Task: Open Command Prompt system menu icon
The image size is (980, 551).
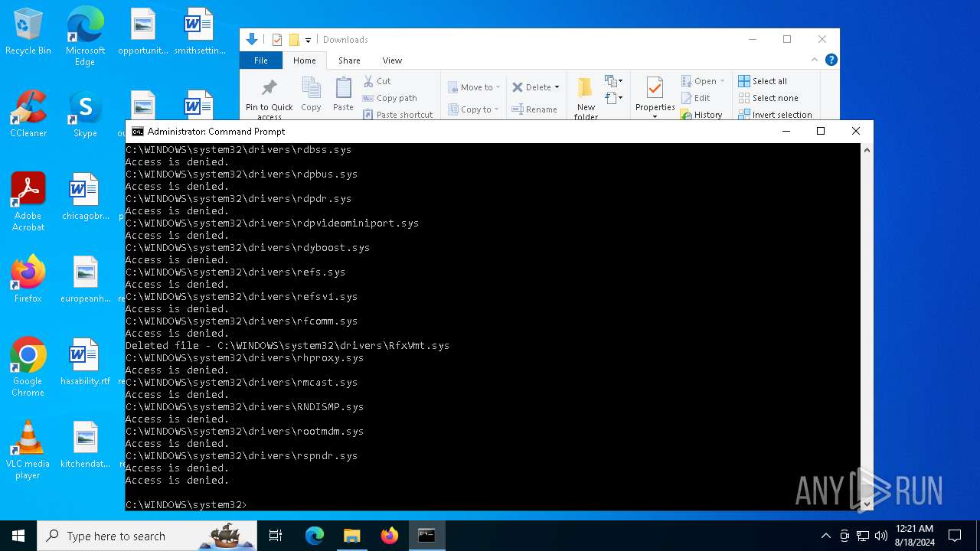Action: point(138,131)
